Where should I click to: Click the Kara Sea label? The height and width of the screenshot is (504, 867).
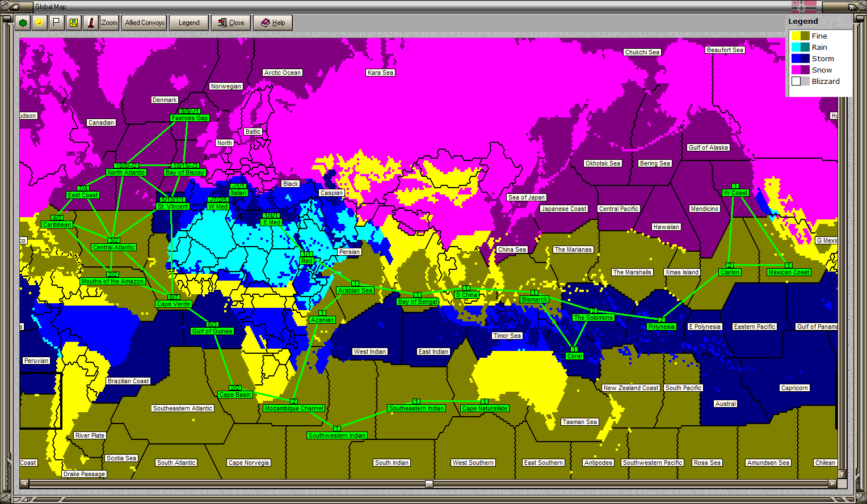click(x=380, y=73)
